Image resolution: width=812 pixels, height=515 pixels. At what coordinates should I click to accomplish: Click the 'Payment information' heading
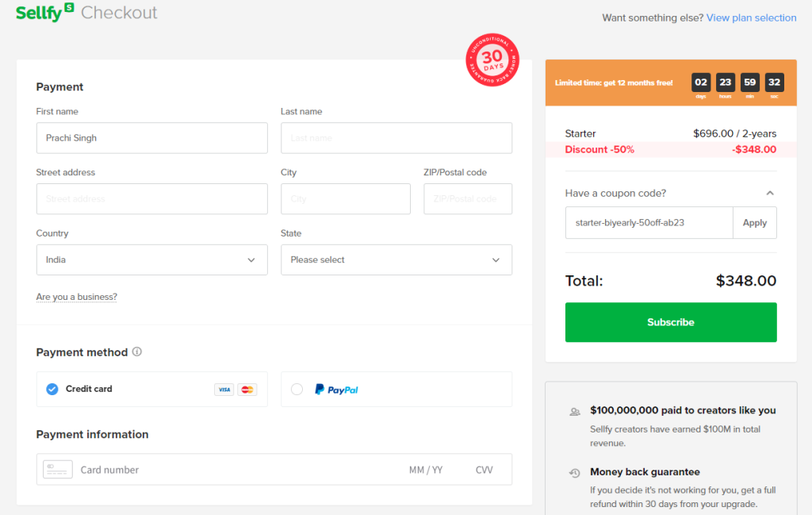(x=92, y=434)
